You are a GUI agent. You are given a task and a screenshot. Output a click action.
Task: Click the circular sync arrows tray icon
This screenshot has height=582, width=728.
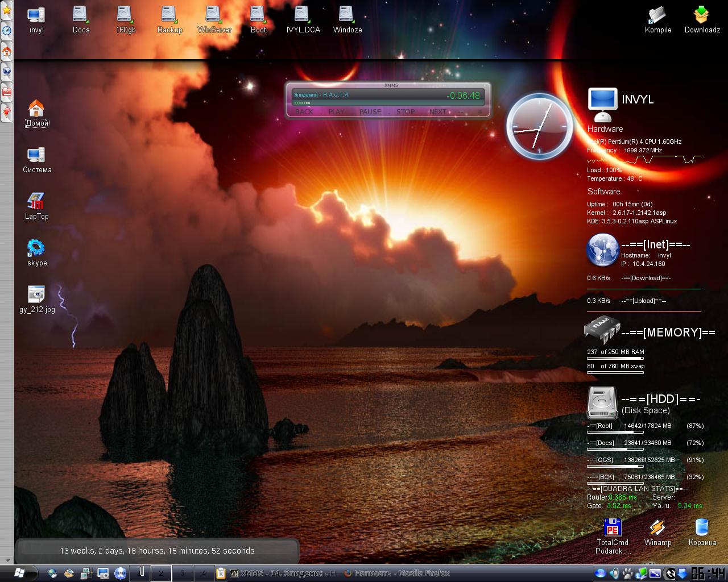(x=671, y=573)
